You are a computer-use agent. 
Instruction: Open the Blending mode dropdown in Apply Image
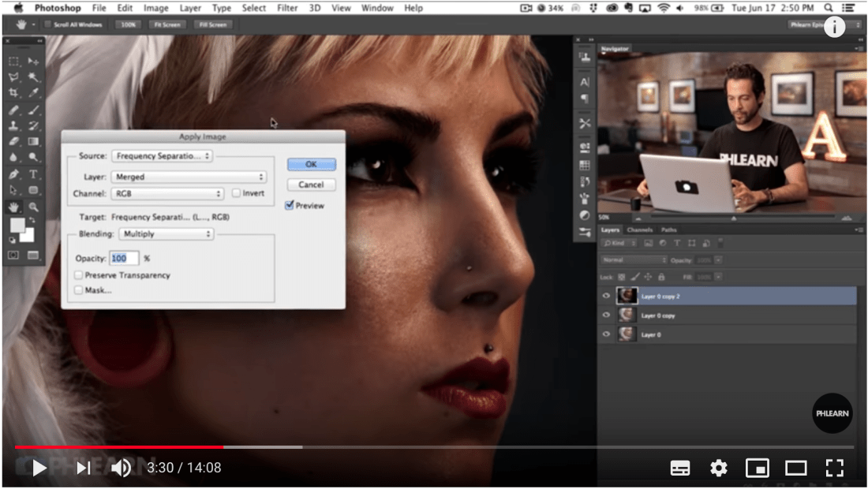coord(166,233)
